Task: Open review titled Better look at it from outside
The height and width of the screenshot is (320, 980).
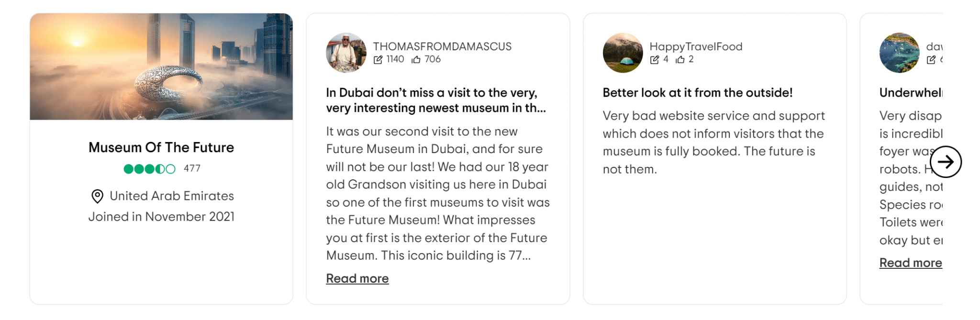Action: coord(697,93)
